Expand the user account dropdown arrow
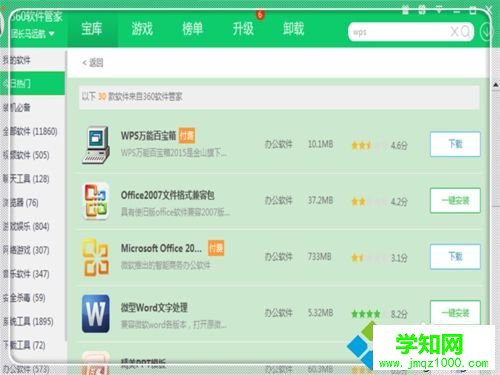 pyautogui.click(x=51, y=34)
